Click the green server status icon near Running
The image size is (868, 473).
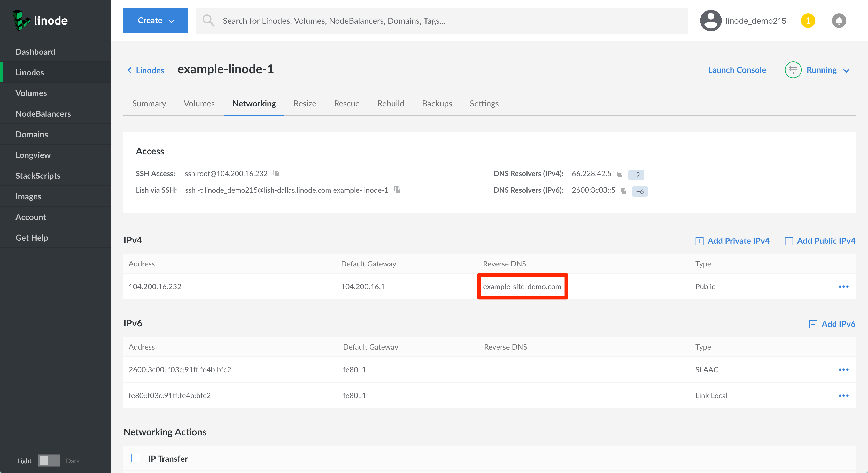(793, 70)
